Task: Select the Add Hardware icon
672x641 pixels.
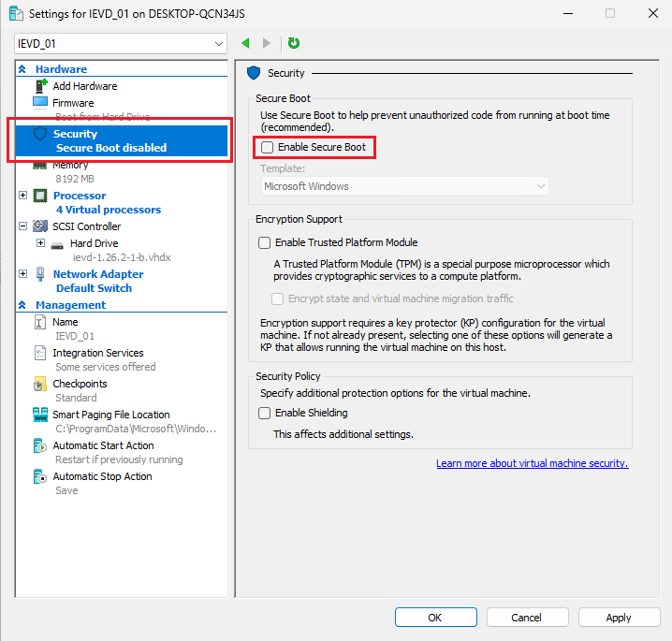Action: pyautogui.click(x=40, y=86)
